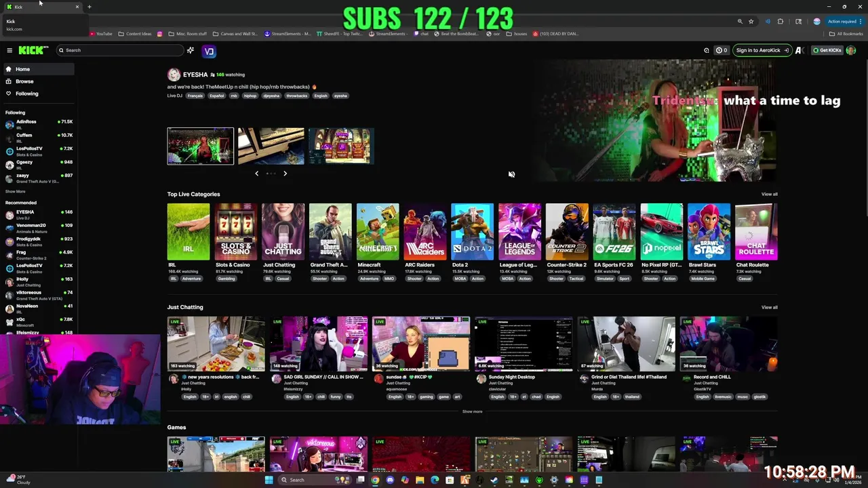The image size is (868, 488).
Task: Expand following list with Show More
Action: (15, 191)
